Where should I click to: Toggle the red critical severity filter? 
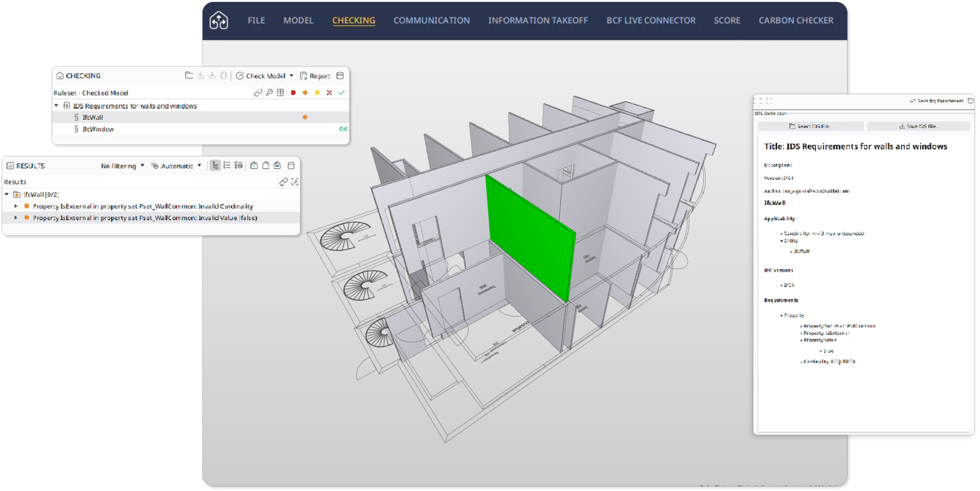coord(293,93)
